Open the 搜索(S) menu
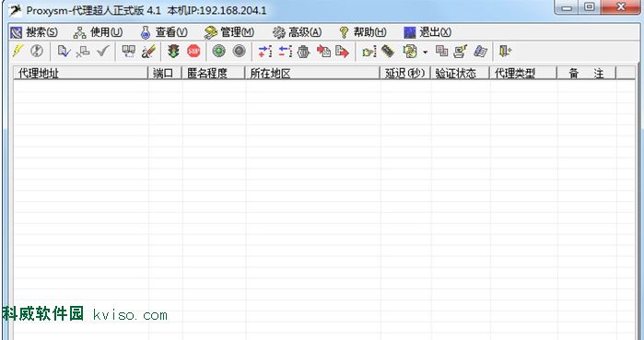The height and width of the screenshot is (340, 644). point(34,32)
